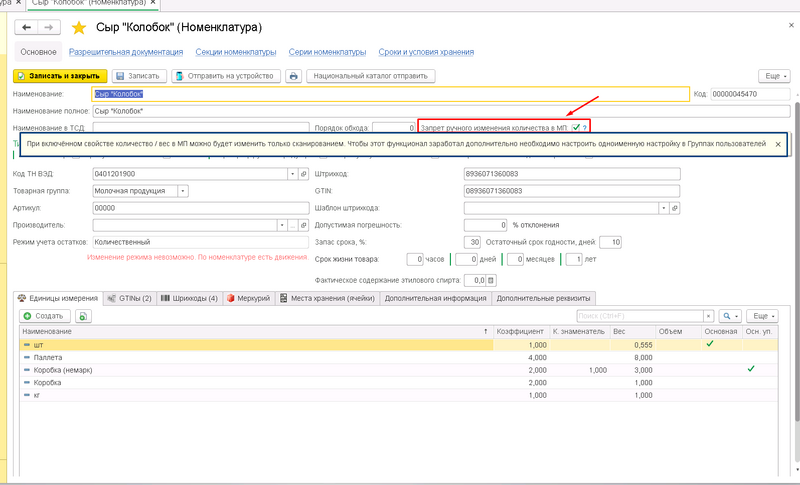Expand the Код ТН ВЭД dropdown
Viewport: 800px width, 485px height.
292,174
